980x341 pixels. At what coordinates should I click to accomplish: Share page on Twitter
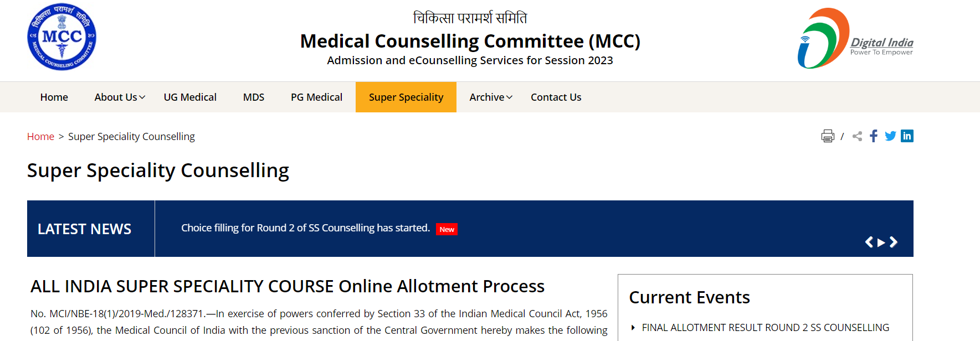pyautogui.click(x=890, y=136)
